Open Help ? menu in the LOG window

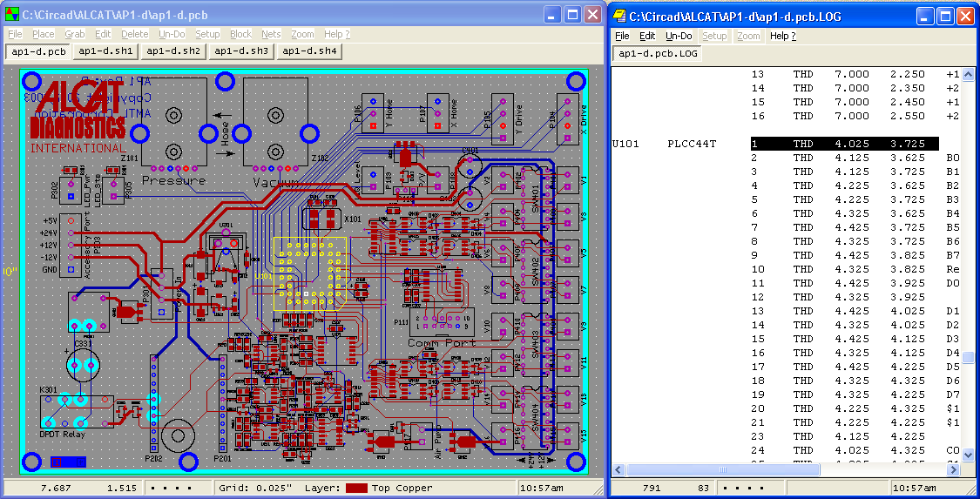click(782, 36)
